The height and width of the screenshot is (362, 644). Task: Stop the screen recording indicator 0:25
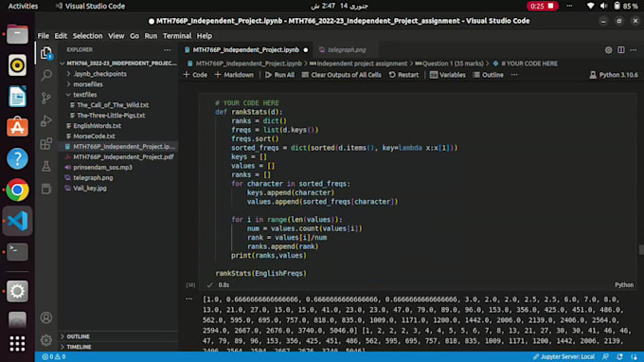tap(542, 7)
